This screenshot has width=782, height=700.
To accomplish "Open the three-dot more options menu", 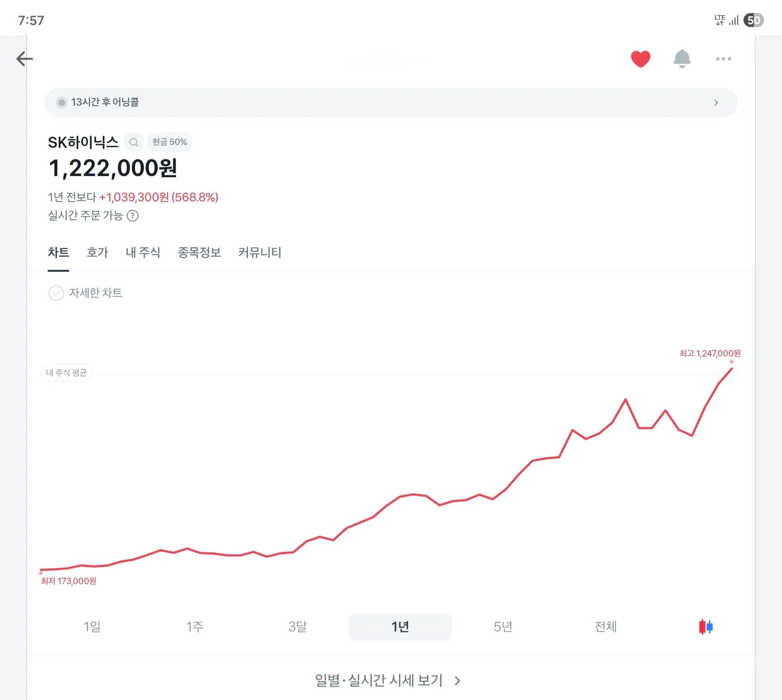I will tap(723, 58).
